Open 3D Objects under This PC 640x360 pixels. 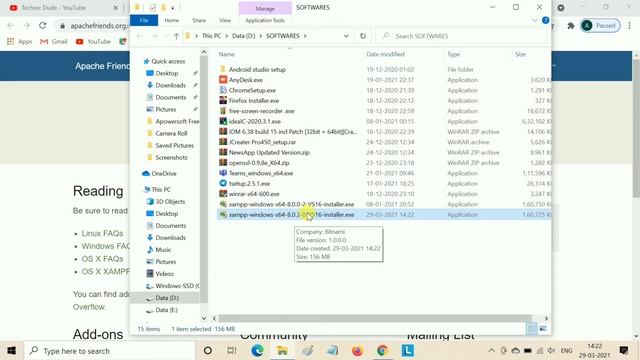(x=170, y=202)
